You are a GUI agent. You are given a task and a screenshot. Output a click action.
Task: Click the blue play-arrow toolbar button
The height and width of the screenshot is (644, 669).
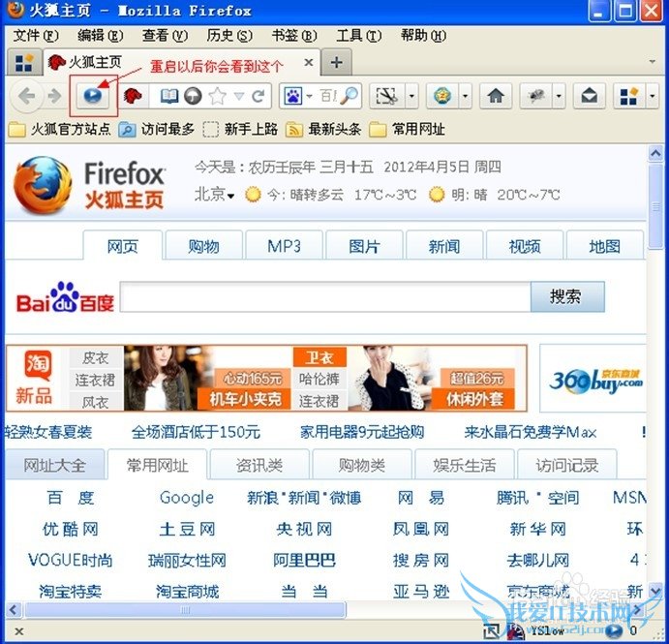click(93, 96)
